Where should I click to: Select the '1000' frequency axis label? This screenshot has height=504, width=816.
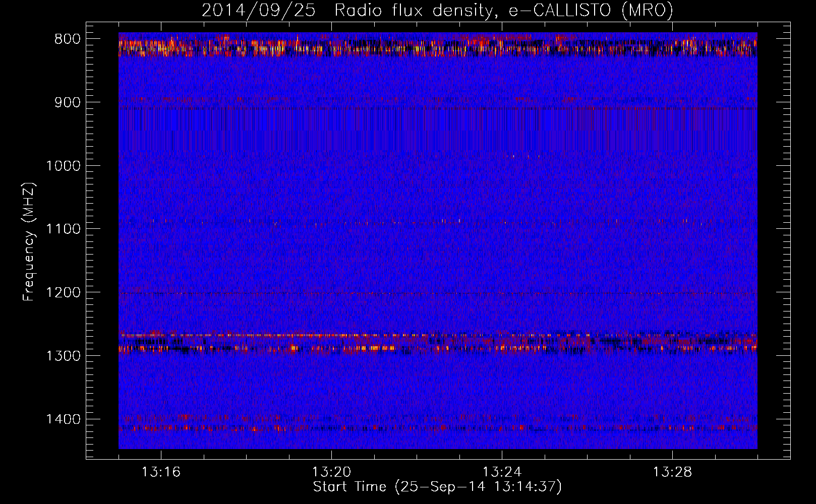(x=63, y=166)
